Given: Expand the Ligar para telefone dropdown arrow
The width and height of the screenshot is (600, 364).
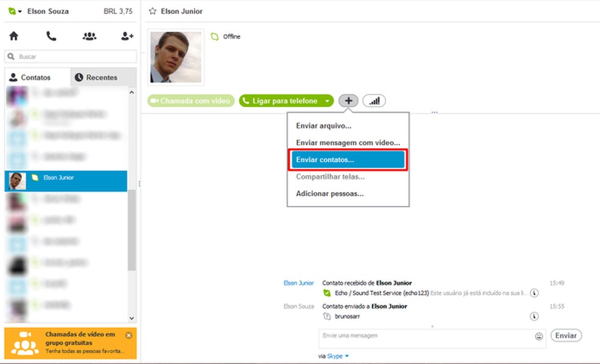Looking at the screenshot, I should [x=327, y=101].
